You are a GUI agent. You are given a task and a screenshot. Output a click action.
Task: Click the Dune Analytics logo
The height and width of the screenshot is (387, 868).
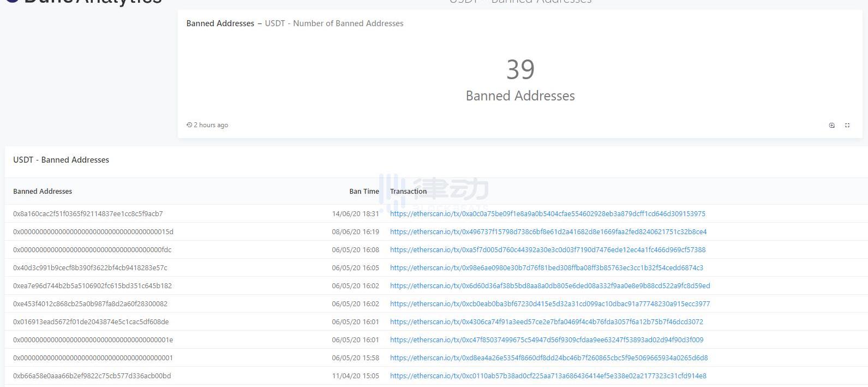tap(82, 2)
